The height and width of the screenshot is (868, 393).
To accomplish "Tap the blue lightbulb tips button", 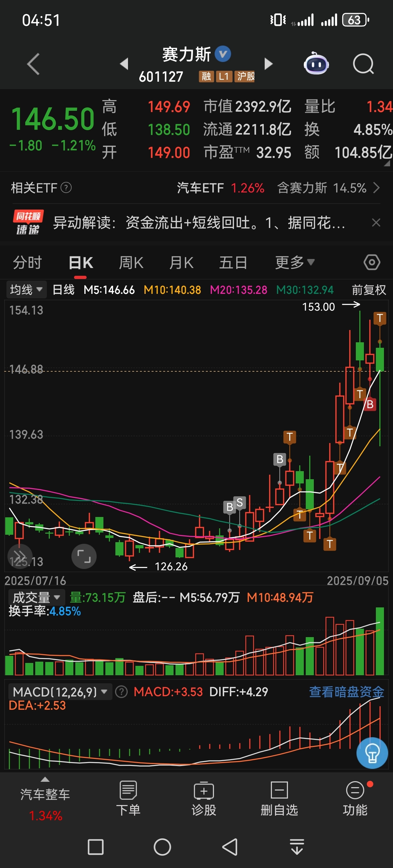I will pyautogui.click(x=372, y=753).
